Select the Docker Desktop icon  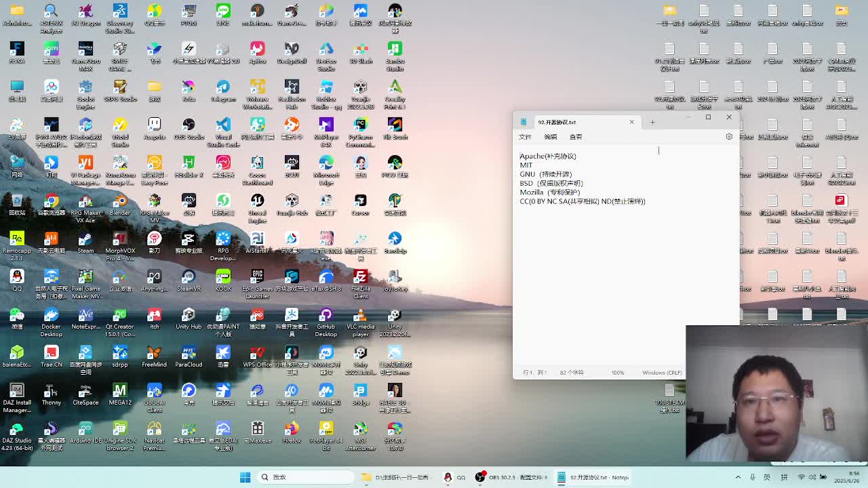tap(51, 317)
